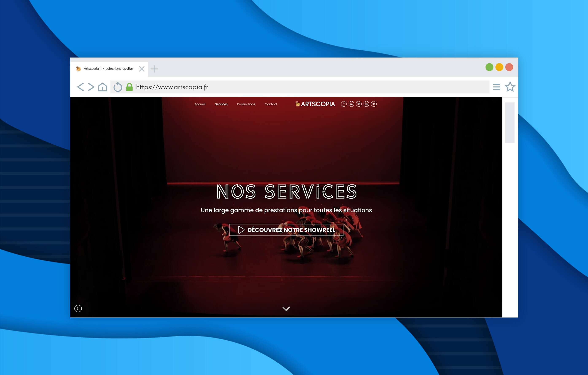This screenshot has width=588, height=375.
Task: Click the Découvrez notre showreel button
Action: point(286,230)
